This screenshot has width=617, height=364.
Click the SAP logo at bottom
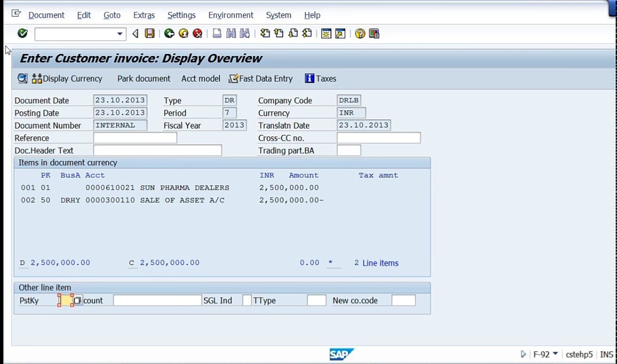342,354
